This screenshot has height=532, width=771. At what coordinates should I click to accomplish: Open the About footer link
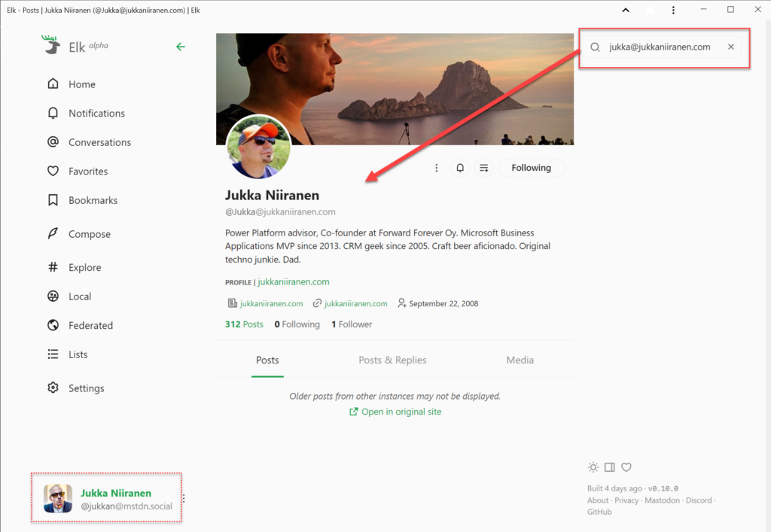(x=597, y=500)
